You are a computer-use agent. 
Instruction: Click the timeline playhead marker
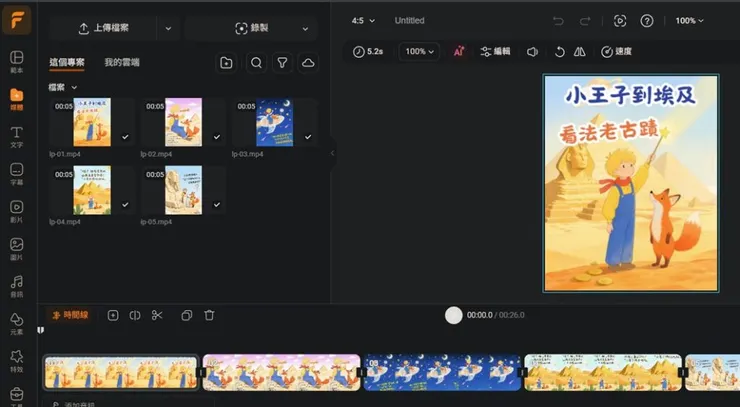(x=41, y=330)
